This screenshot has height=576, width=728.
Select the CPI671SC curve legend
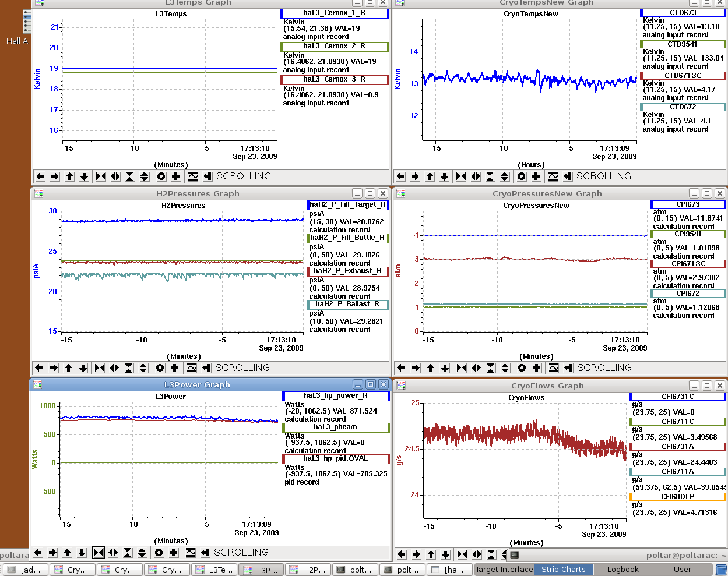pyautogui.click(x=688, y=264)
